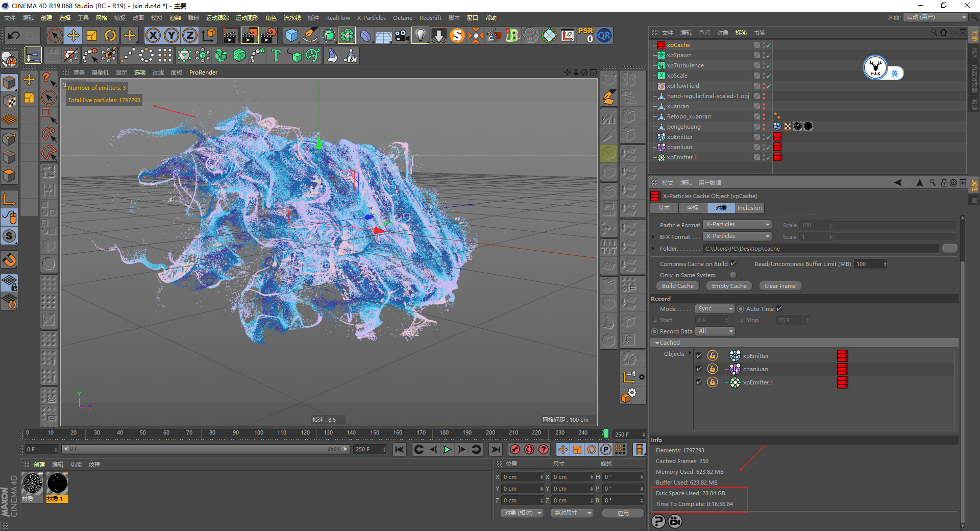Select the black 材质.1 material thumbnail
Screen dimensions: 980x531
tap(57, 484)
